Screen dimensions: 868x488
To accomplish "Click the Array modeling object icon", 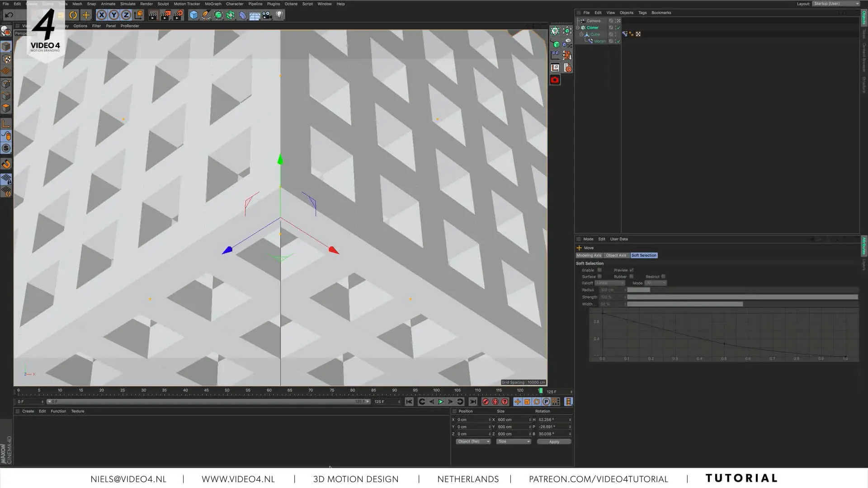I will click(x=231, y=15).
